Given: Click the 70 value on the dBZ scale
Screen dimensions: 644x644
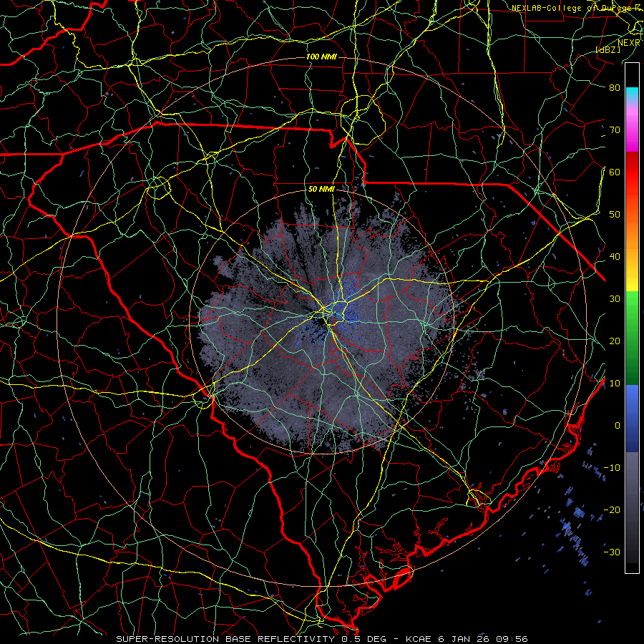Looking at the screenshot, I should (x=615, y=130).
